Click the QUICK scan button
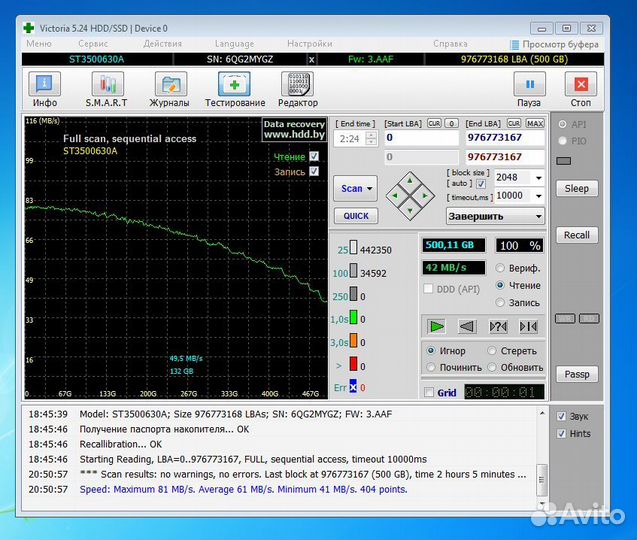Image resolution: width=637 pixels, height=540 pixels. 355,216
